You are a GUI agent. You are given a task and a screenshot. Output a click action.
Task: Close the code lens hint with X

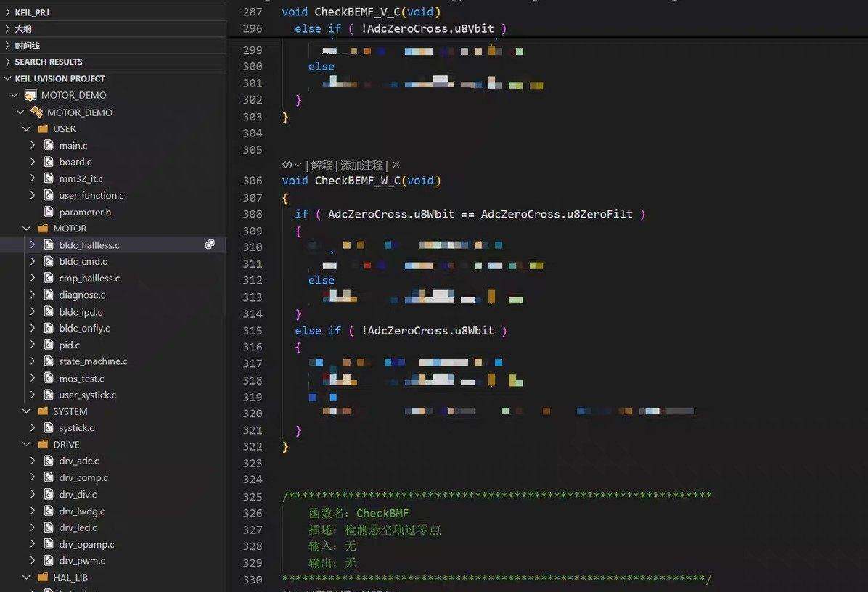[396, 165]
